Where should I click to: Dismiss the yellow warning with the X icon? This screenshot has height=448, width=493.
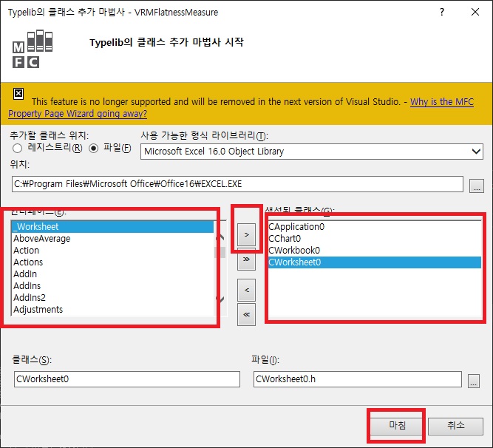coord(18,94)
